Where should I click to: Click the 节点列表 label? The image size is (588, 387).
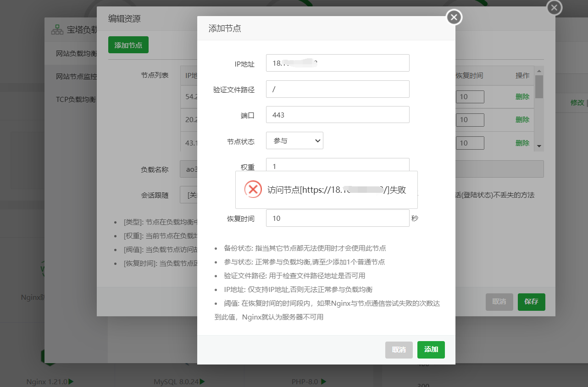click(155, 75)
